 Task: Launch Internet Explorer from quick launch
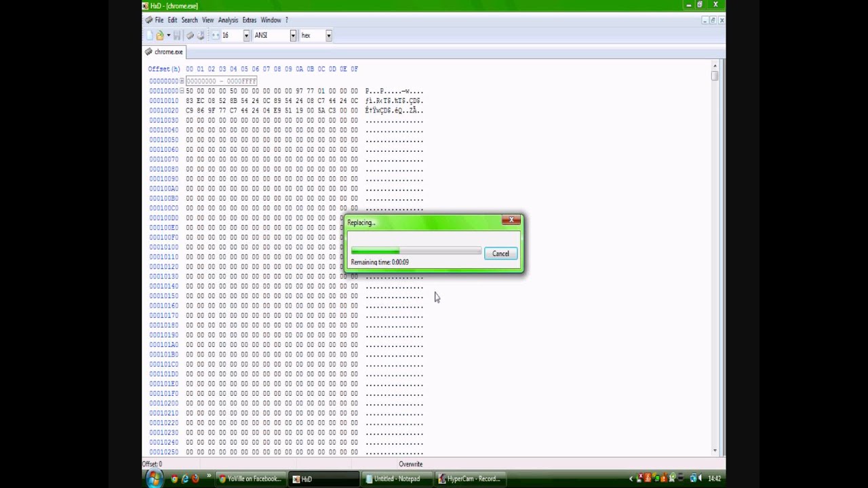coord(184,479)
